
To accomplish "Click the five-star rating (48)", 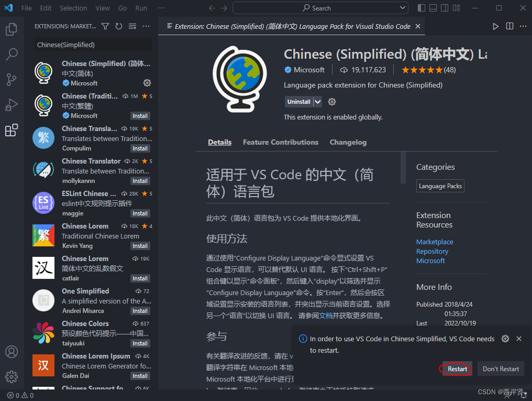I will (428, 70).
